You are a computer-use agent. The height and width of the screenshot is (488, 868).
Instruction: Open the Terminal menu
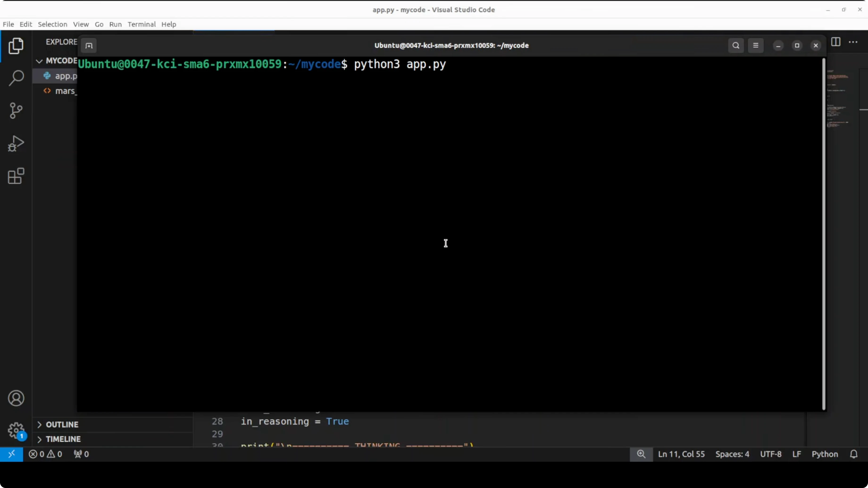pos(142,24)
